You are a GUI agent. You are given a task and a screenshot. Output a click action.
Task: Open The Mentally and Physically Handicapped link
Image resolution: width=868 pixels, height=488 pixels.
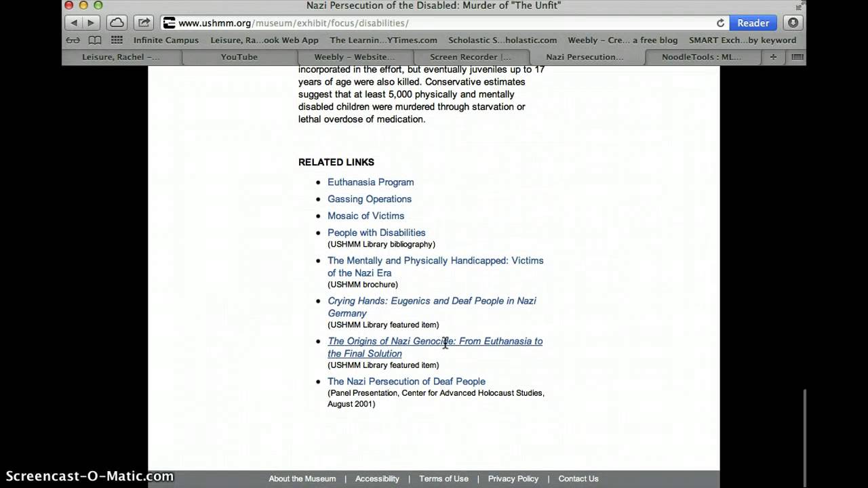[435, 266]
